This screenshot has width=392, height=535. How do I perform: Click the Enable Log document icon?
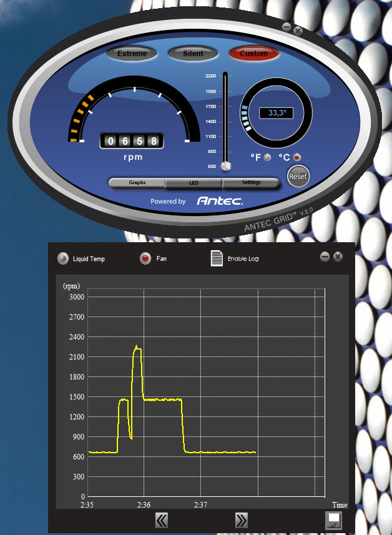217,258
